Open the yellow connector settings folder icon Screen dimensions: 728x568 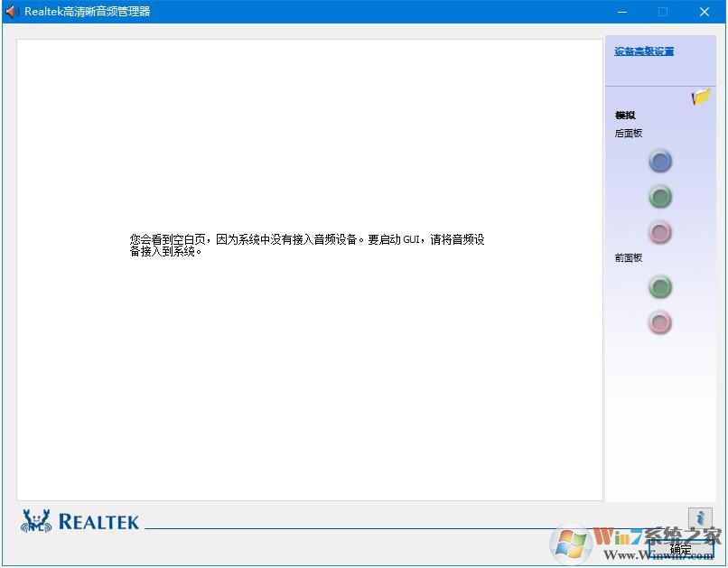pyautogui.click(x=701, y=96)
